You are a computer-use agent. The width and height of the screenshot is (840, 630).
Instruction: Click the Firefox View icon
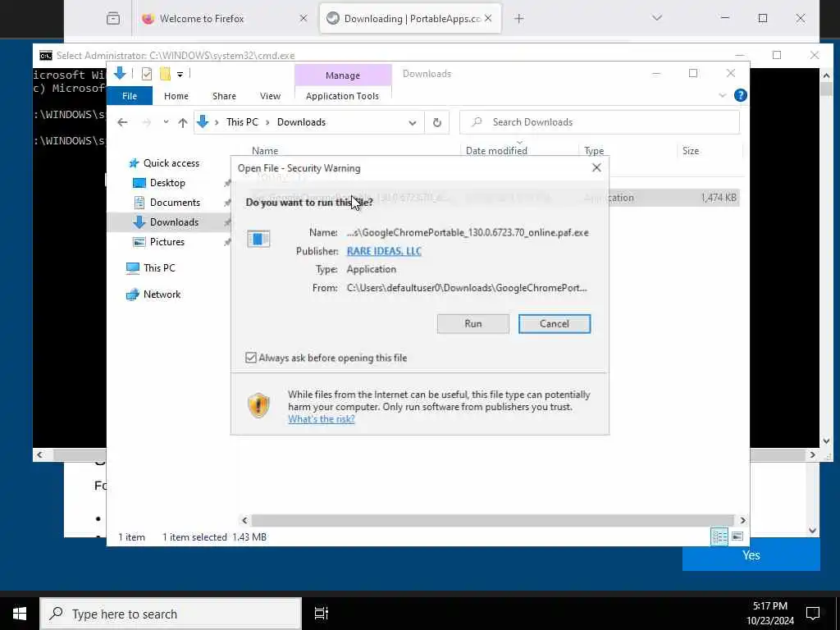click(113, 18)
